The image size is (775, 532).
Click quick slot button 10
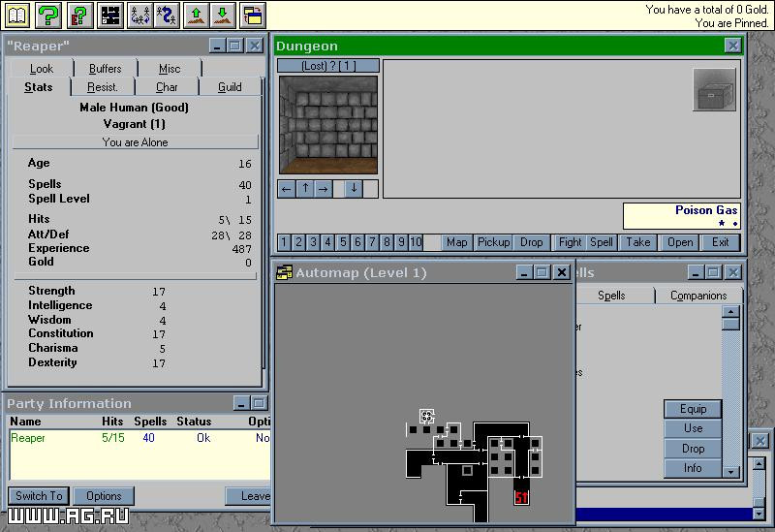tap(417, 242)
